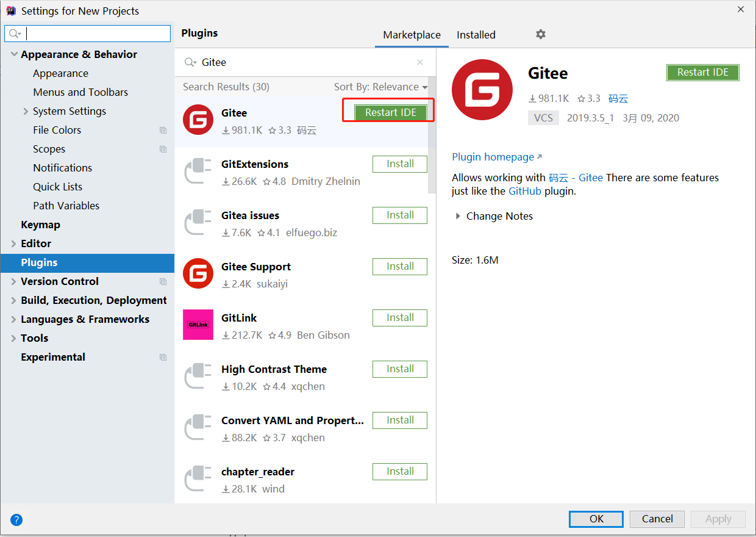Viewport: 756px width, 537px height.
Task: Expand Build, Execution, Deployment section
Action: coord(14,300)
